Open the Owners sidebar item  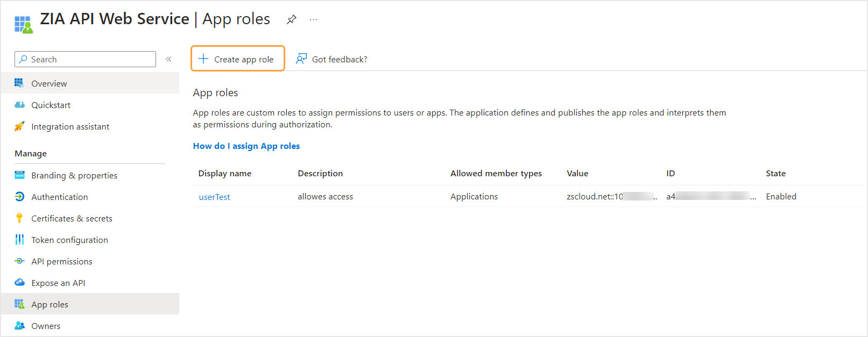[x=46, y=326]
